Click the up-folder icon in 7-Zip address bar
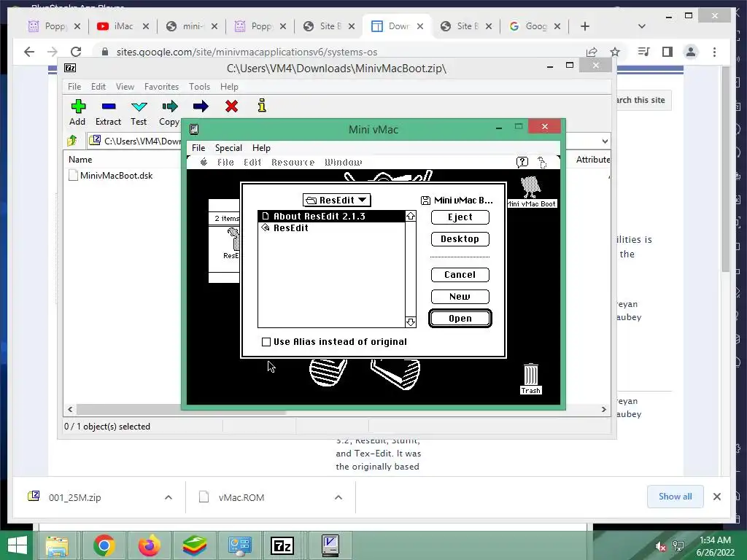 tap(72, 141)
